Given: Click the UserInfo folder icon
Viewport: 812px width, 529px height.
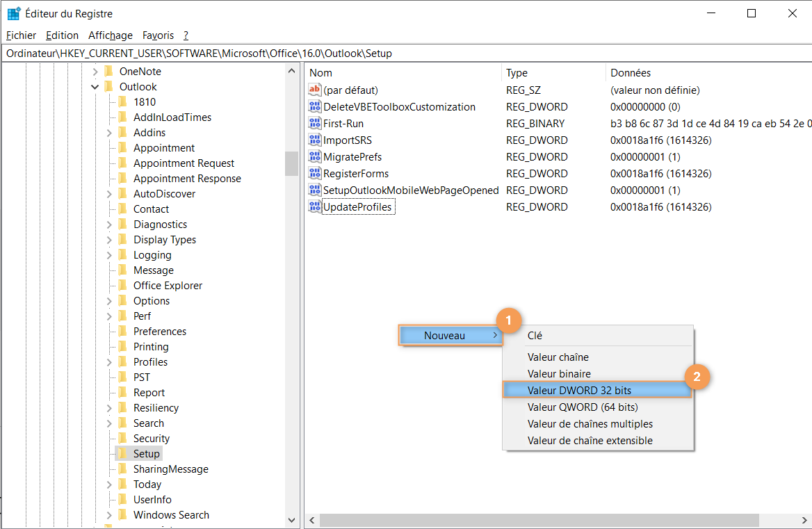Looking at the screenshot, I should (123, 499).
